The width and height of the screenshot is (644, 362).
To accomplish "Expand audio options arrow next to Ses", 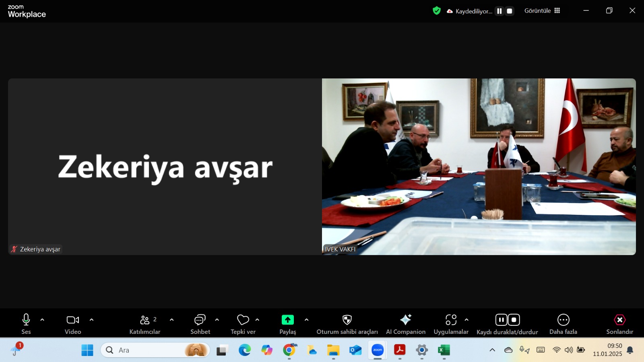I will pyautogui.click(x=42, y=320).
